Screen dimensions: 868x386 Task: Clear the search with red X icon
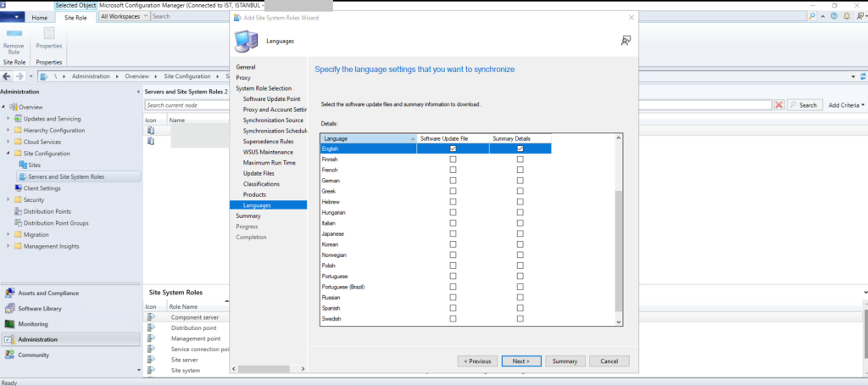778,105
